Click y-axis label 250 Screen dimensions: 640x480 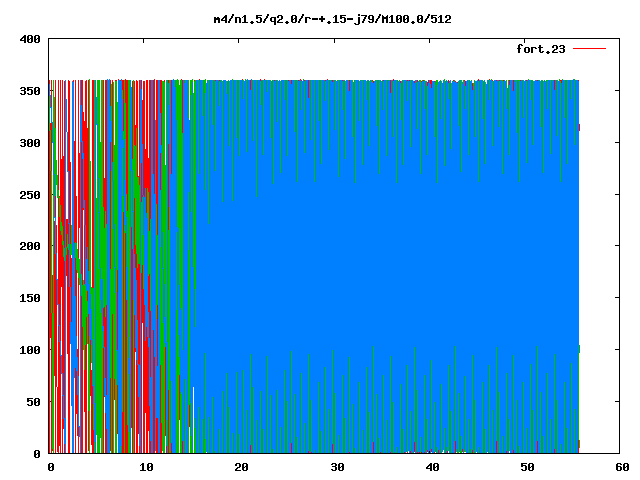pyautogui.click(x=30, y=195)
